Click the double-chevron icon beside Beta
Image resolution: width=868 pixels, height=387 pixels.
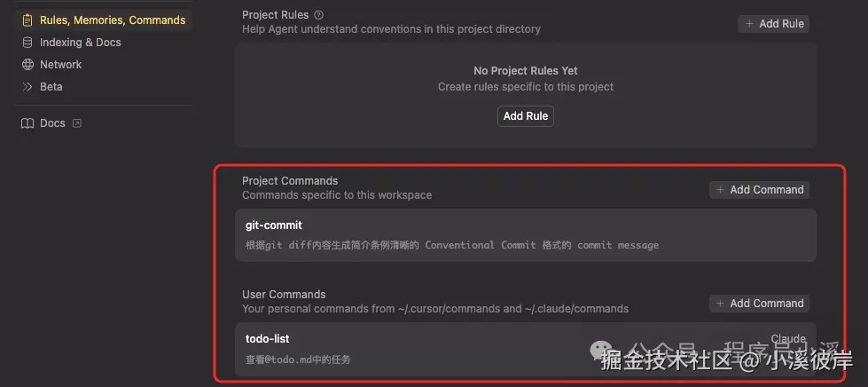(x=27, y=87)
